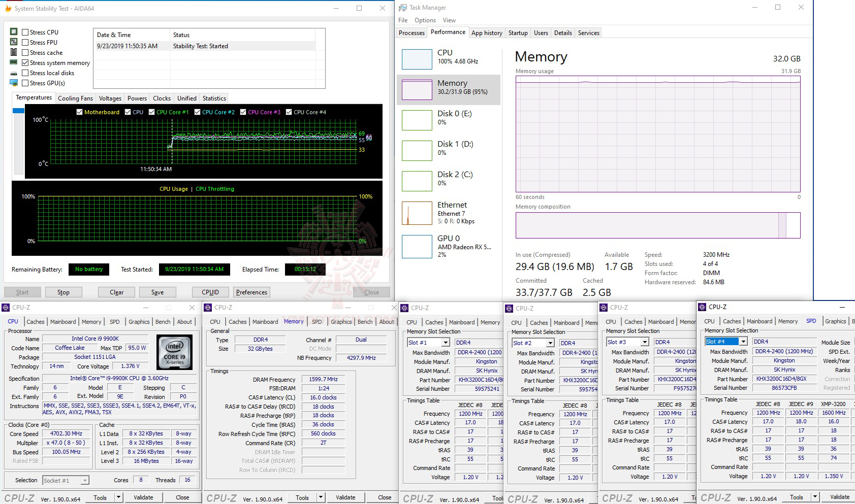Open the Slot #2 memory slot dropdown
Image resolution: width=855 pixels, height=504 pixels.
tap(550, 343)
